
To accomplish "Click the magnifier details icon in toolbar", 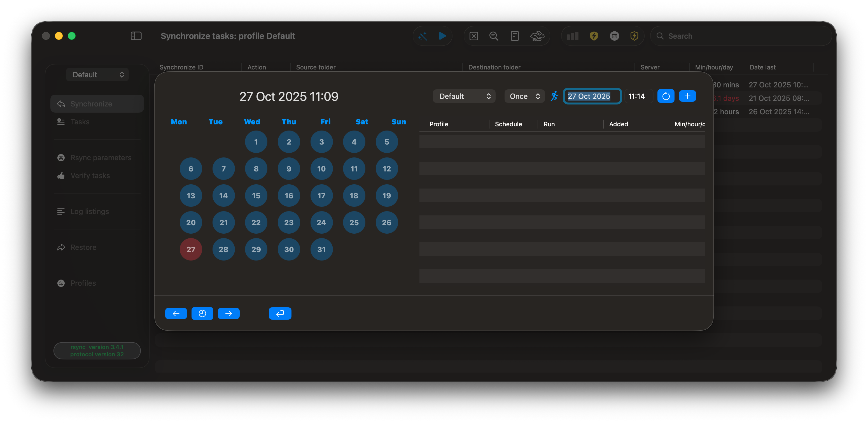I will 494,36.
